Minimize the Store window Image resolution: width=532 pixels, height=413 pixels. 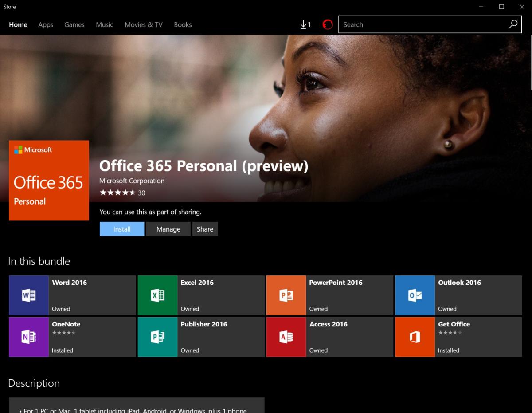click(x=481, y=7)
